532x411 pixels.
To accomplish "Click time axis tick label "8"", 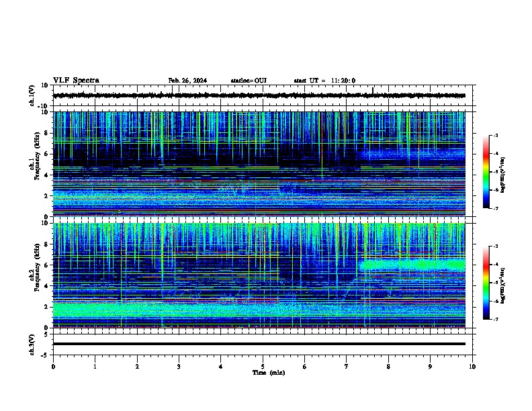I will (388, 367).
